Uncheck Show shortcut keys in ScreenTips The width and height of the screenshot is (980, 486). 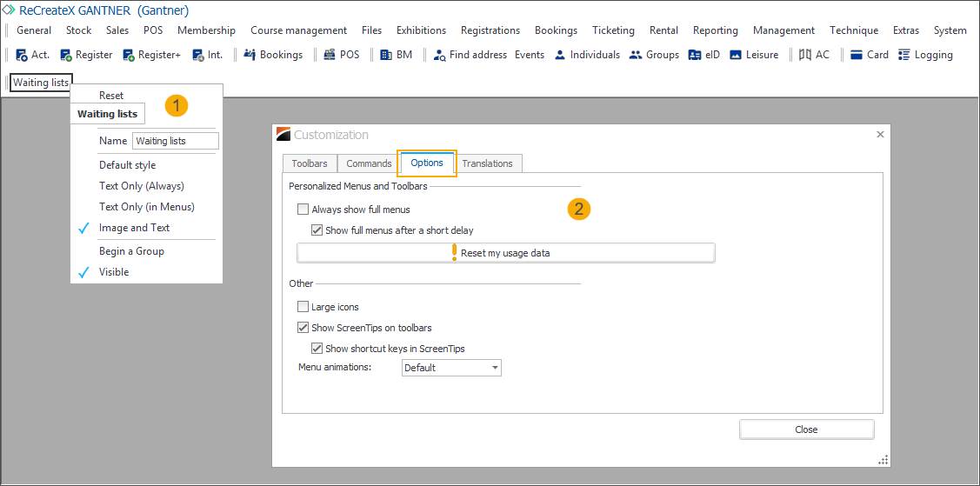pos(317,348)
